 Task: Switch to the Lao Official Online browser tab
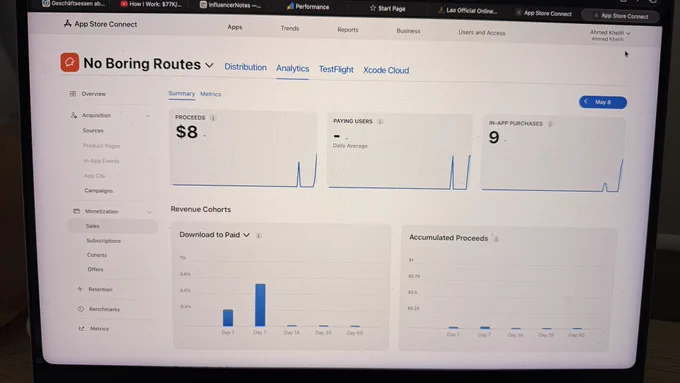tap(468, 10)
